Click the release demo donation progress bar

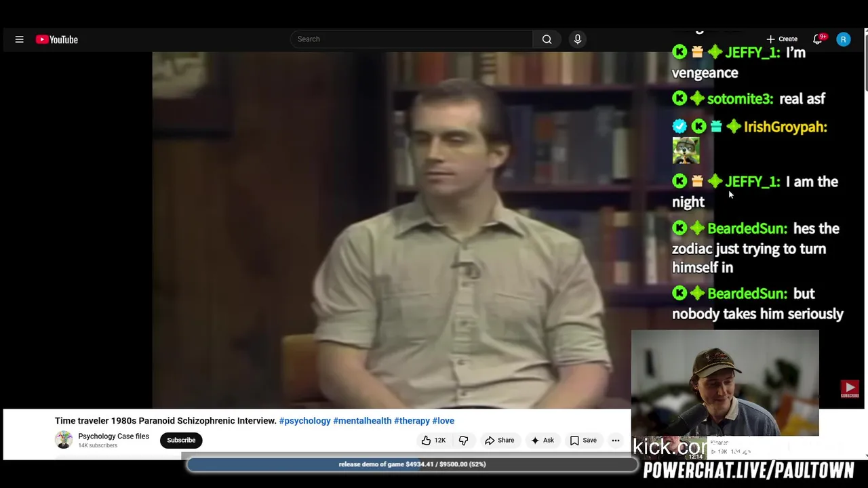click(x=412, y=464)
